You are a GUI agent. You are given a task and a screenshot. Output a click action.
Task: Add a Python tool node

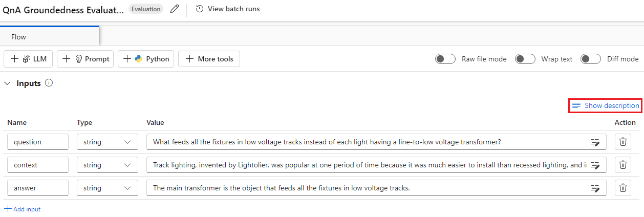tap(146, 59)
